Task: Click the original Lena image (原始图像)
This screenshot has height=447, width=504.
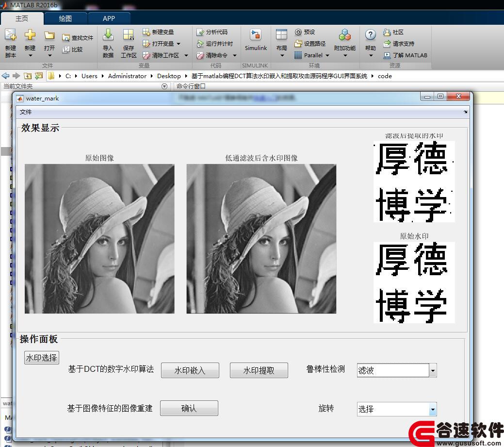Action: point(99,239)
